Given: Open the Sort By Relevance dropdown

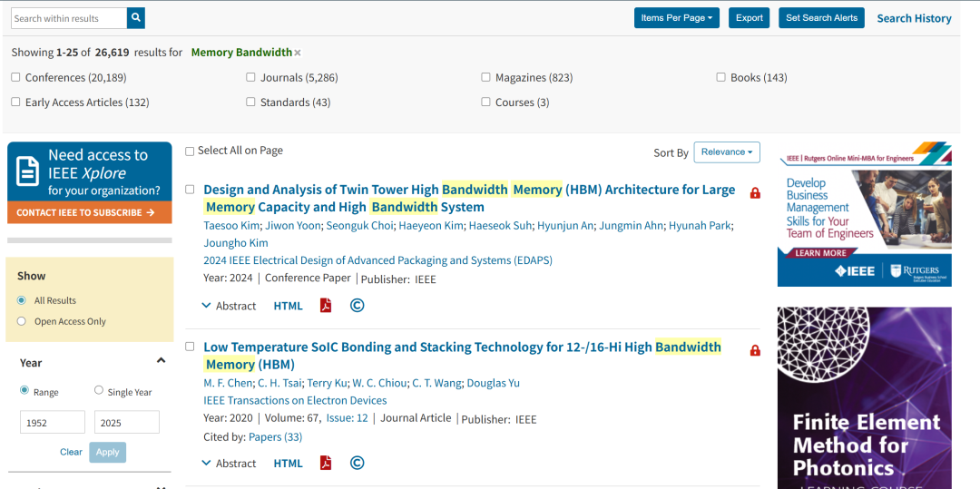Looking at the screenshot, I should [727, 152].
